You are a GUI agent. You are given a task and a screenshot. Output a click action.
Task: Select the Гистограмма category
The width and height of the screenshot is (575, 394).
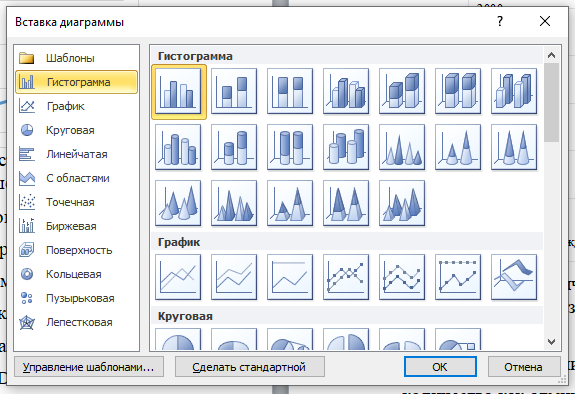[77, 82]
